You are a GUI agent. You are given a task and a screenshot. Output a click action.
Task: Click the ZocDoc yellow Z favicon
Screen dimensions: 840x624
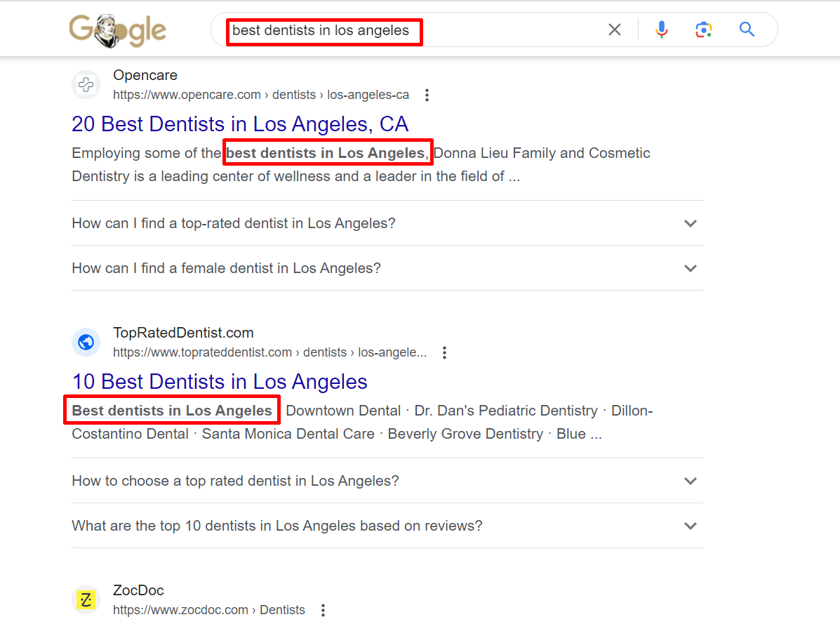click(86, 600)
